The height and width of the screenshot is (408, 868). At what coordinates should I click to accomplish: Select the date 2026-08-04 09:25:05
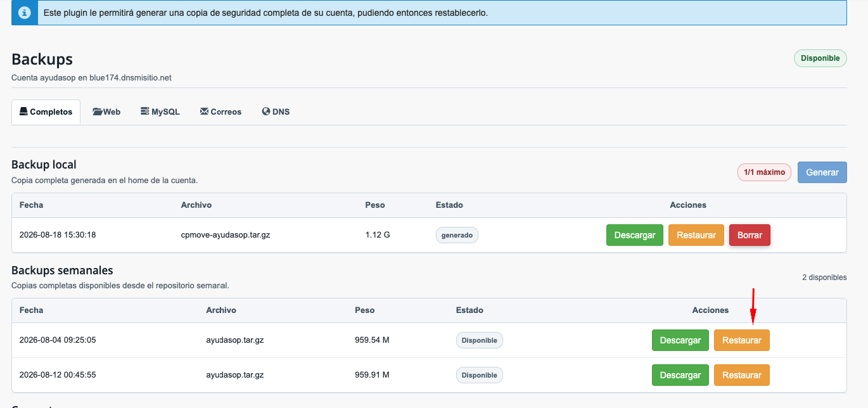(x=58, y=340)
